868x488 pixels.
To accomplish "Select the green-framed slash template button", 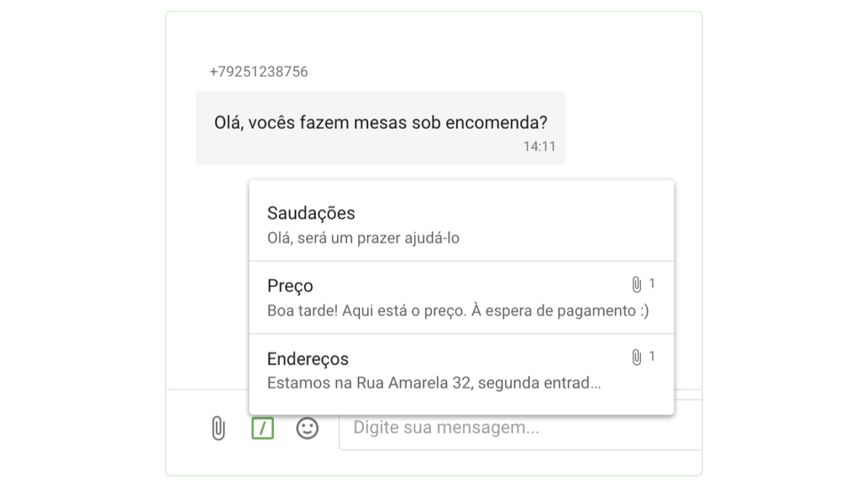I will click(x=262, y=428).
